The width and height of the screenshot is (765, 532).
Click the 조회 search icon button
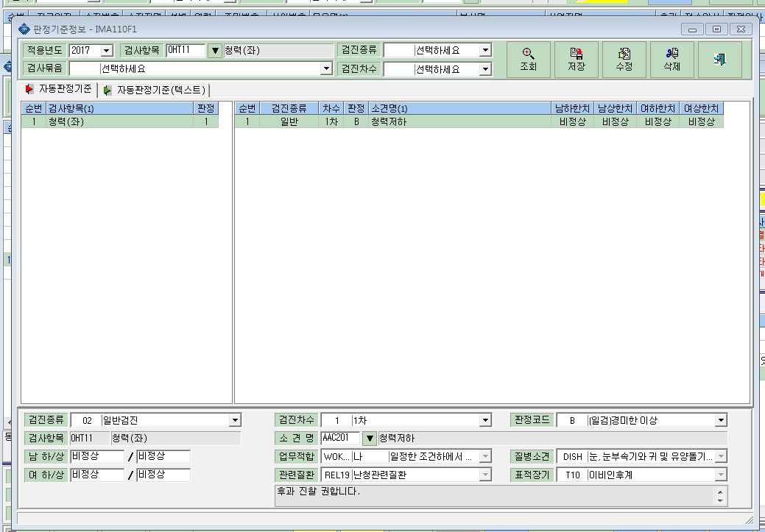click(x=529, y=60)
